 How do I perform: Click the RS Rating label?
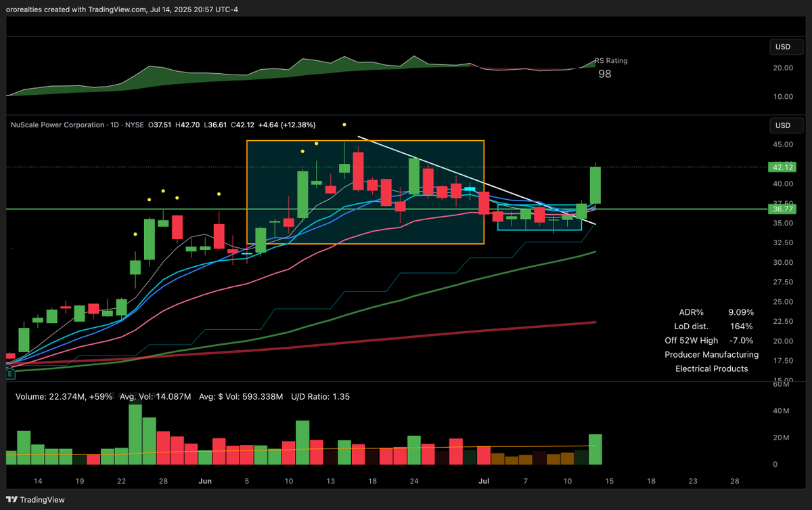point(611,60)
